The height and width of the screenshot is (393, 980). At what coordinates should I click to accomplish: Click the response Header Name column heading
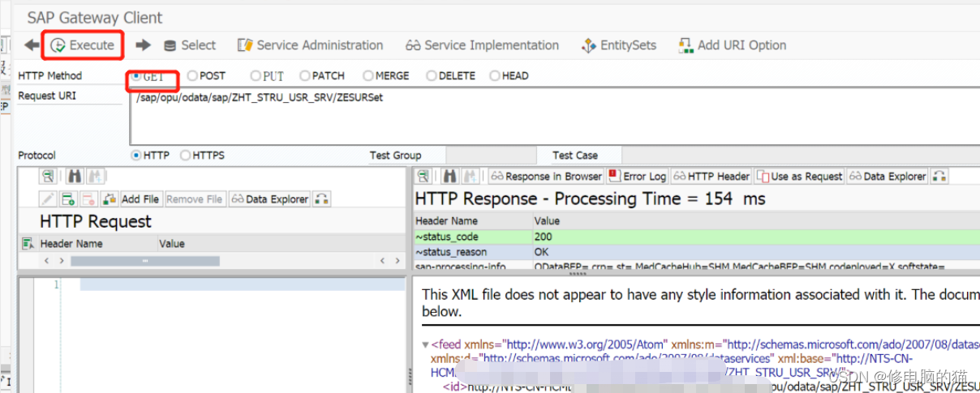(446, 221)
